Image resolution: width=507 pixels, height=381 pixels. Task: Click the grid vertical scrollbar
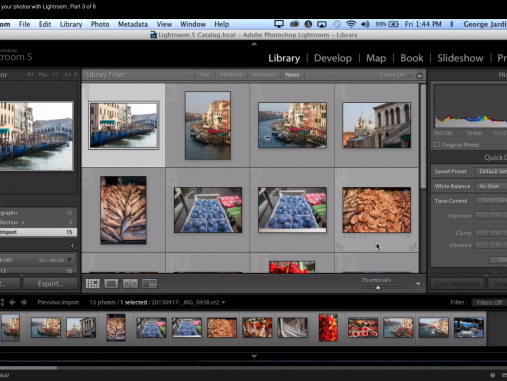click(423, 137)
